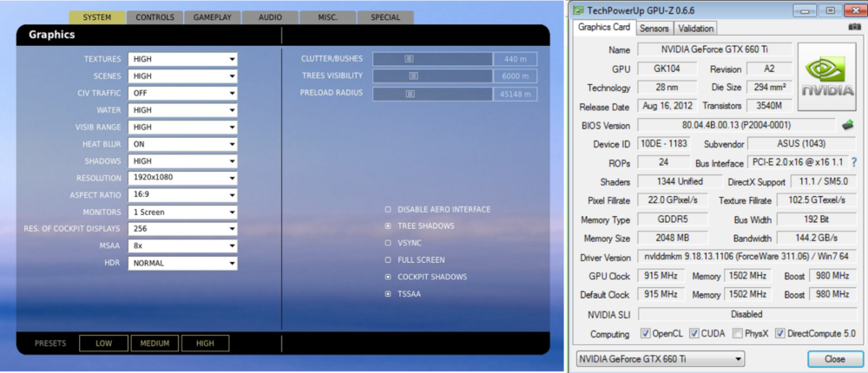Image resolution: width=868 pixels, height=373 pixels.
Task: Open the SHADOWS dropdown
Action: pyautogui.click(x=182, y=161)
